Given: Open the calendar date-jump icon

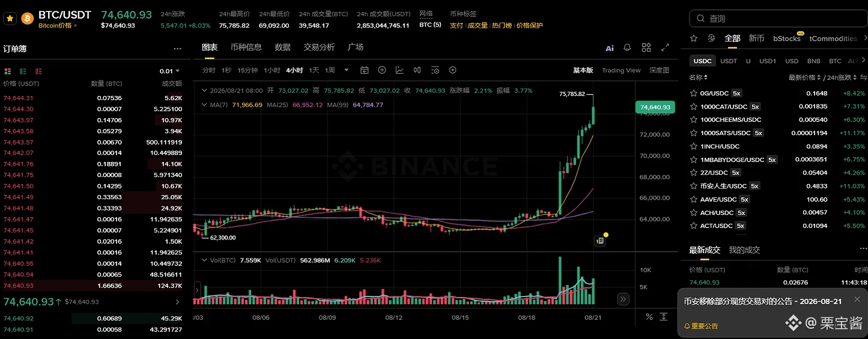Looking at the screenshot, I should (x=364, y=70).
